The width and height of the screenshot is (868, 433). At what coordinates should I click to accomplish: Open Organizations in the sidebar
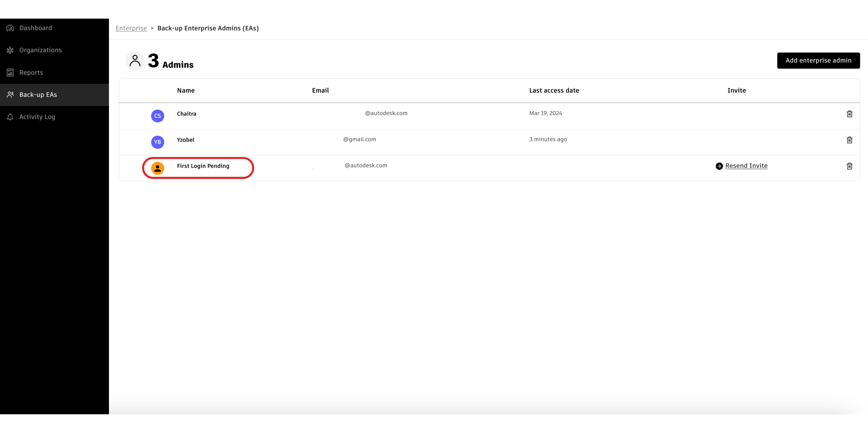40,50
